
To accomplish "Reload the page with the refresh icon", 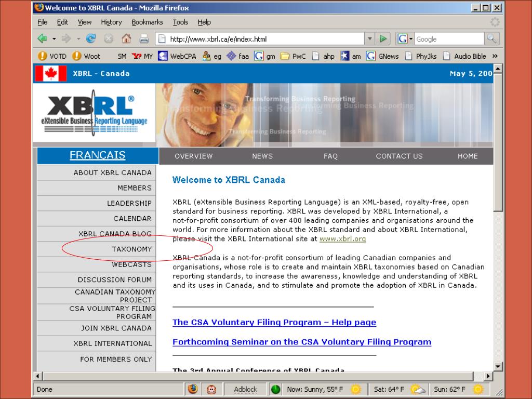I will 90,38.
